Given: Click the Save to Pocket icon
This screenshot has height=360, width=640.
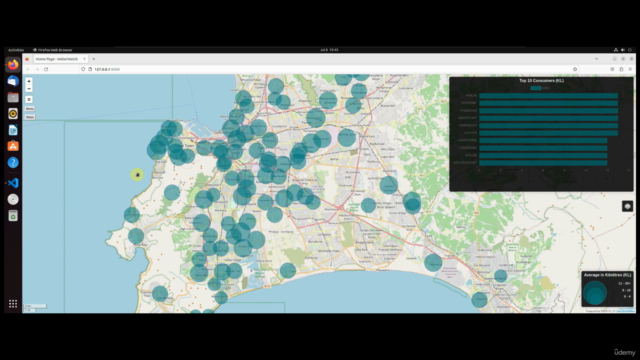Looking at the screenshot, I should click(x=612, y=69).
